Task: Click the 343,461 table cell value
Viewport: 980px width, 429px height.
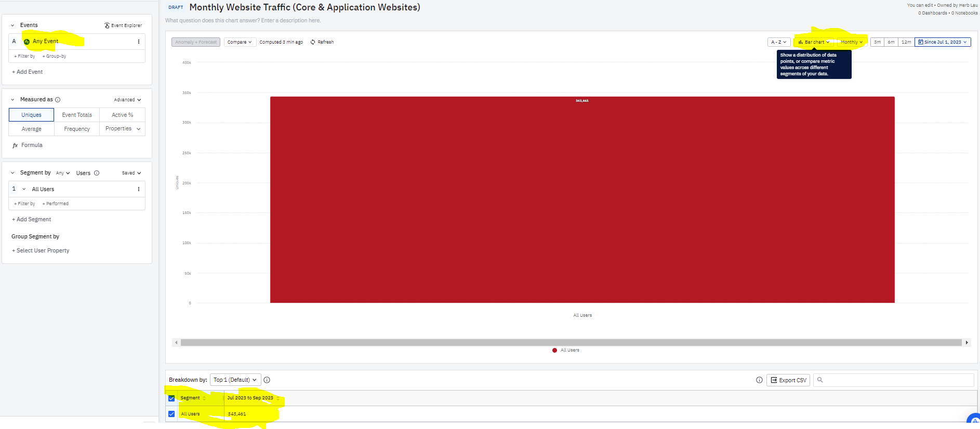Action: pyautogui.click(x=237, y=414)
